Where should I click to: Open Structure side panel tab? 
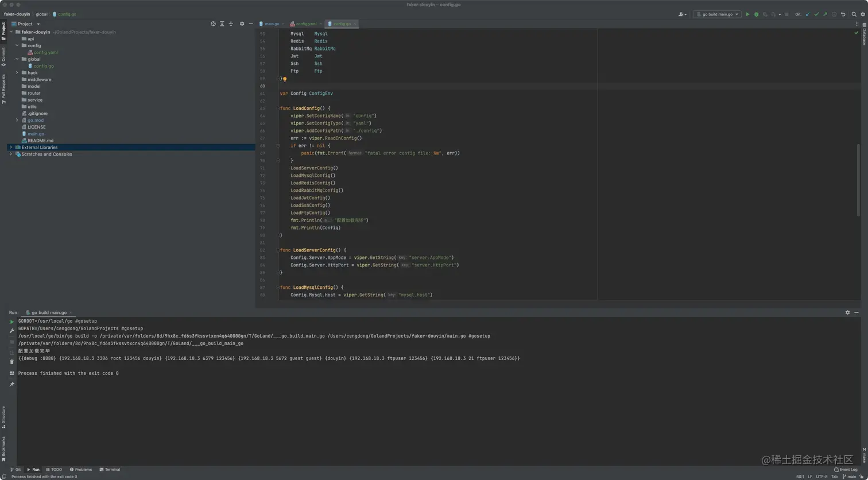3,416
